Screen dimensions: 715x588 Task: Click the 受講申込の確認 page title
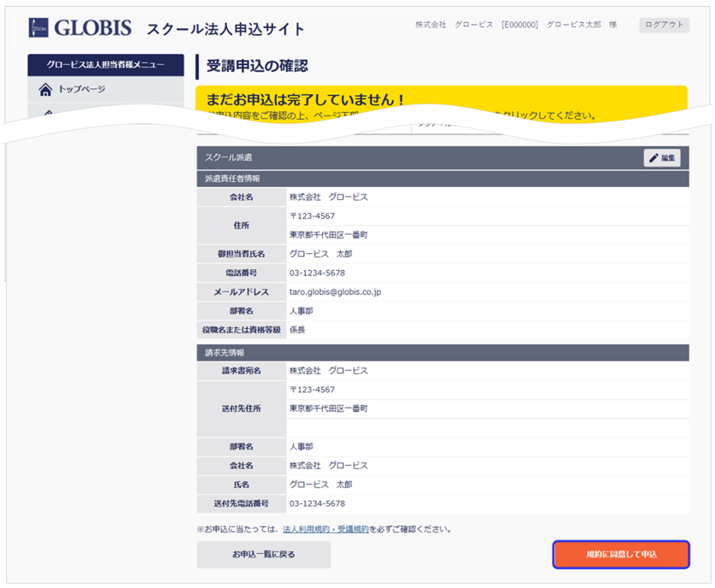pyautogui.click(x=258, y=65)
